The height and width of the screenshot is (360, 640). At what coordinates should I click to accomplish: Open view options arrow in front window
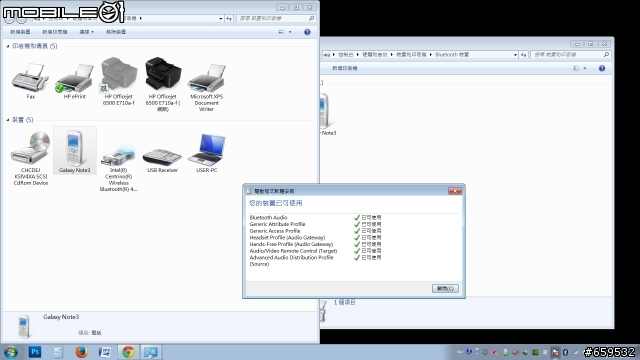pyautogui.click(x=290, y=32)
